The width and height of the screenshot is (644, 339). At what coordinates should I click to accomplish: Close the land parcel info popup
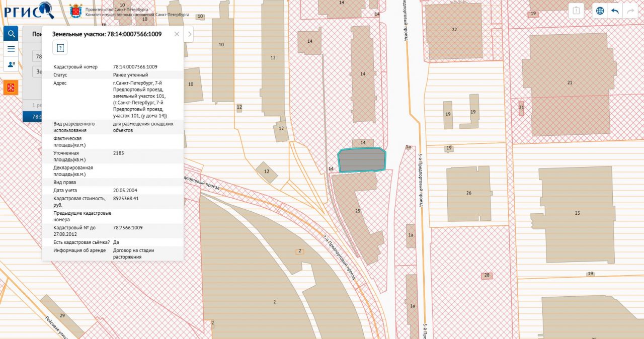coord(177,34)
